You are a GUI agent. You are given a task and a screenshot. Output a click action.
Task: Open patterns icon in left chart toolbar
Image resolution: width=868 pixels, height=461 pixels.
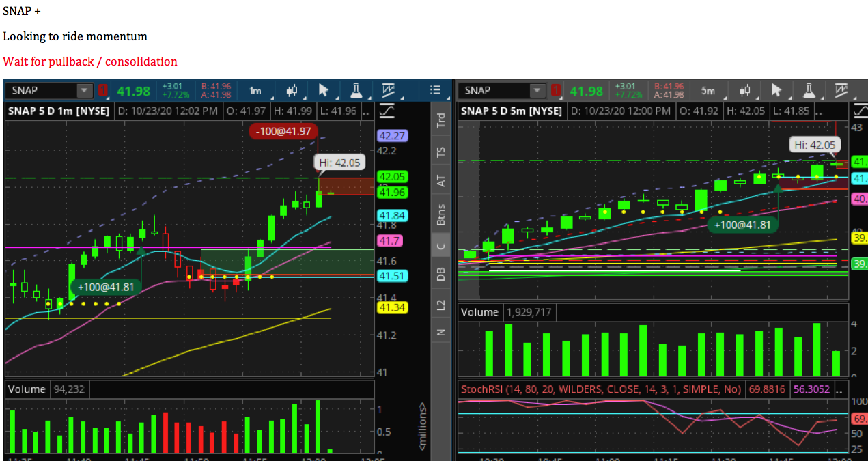tap(389, 90)
